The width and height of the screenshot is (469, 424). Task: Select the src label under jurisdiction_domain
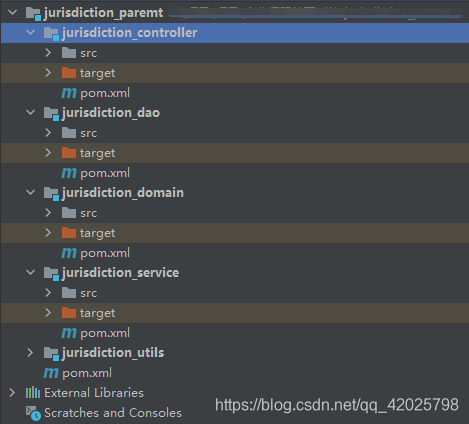click(89, 213)
